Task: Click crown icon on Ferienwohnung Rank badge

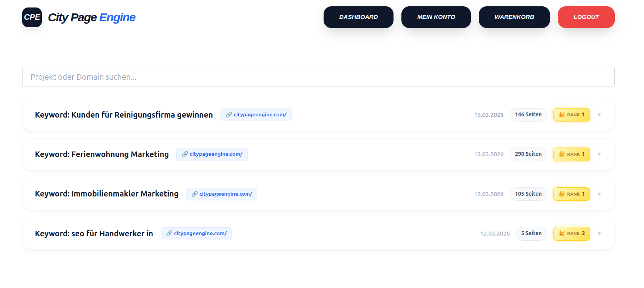Action: pos(561,154)
